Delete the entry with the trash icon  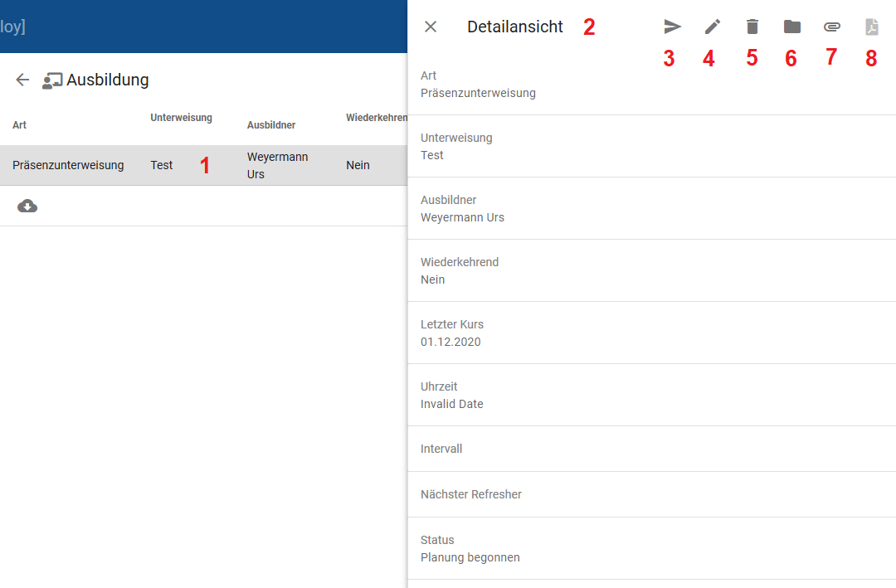[752, 27]
